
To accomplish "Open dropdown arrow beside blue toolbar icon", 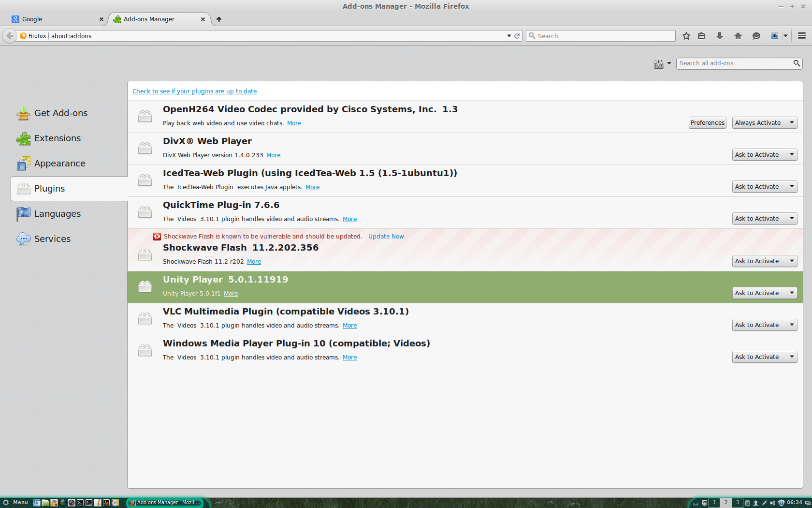I will 785,36.
